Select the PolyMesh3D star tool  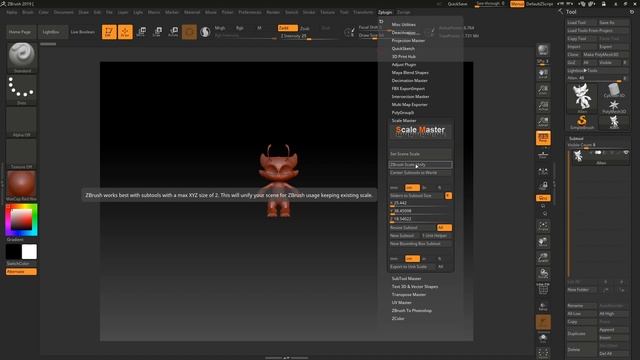coord(614,107)
